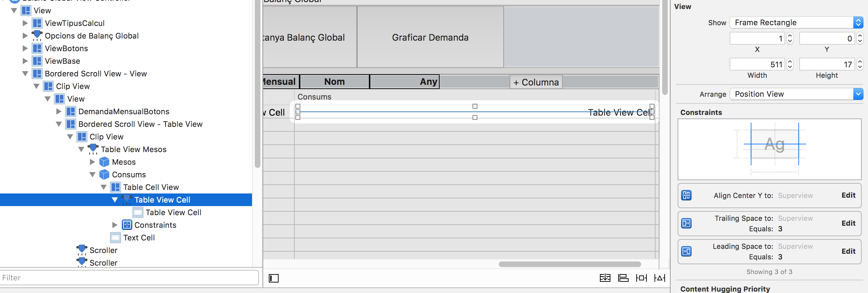Click the canvas horizontal scrollbar thumb
This screenshot has height=293, width=868.
(570, 264)
